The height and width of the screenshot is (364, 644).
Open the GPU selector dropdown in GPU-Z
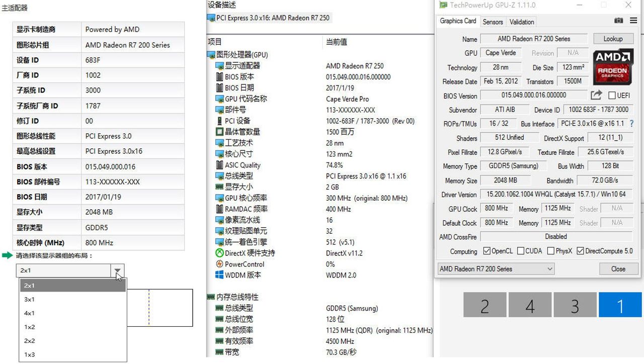click(496, 269)
